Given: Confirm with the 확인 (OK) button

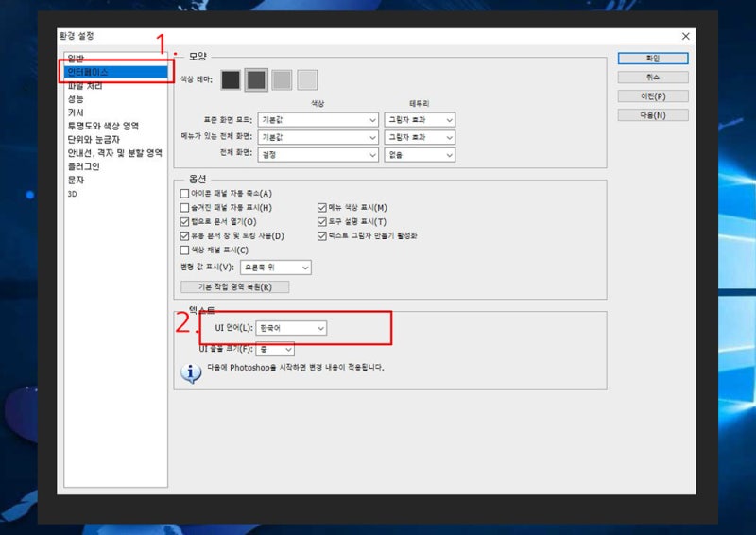Looking at the screenshot, I should [x=653, y=59].
